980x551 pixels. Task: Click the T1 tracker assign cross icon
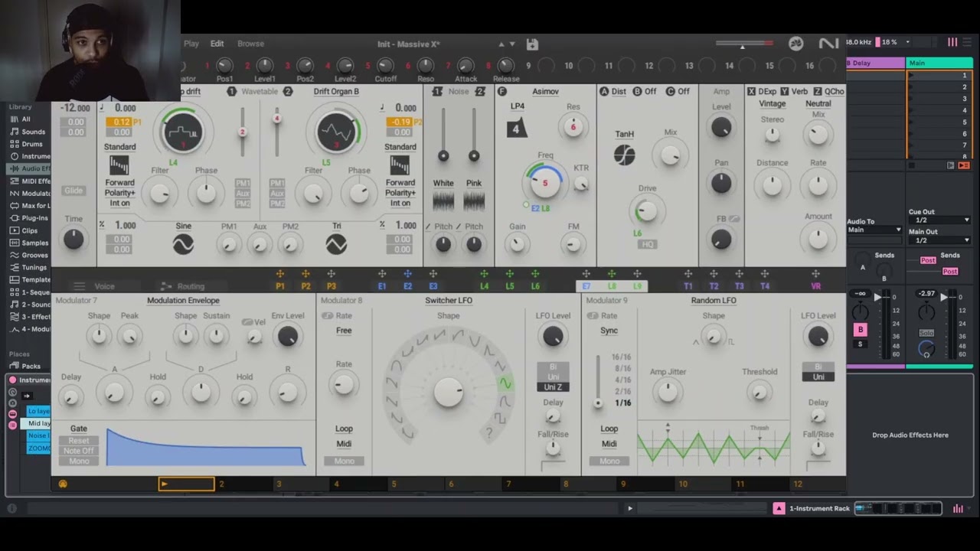tap(688, 274)
